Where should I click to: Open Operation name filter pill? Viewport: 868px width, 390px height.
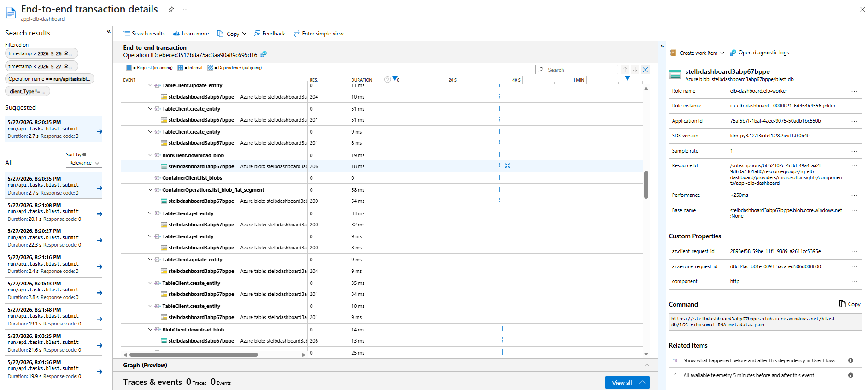click(50, 79)
